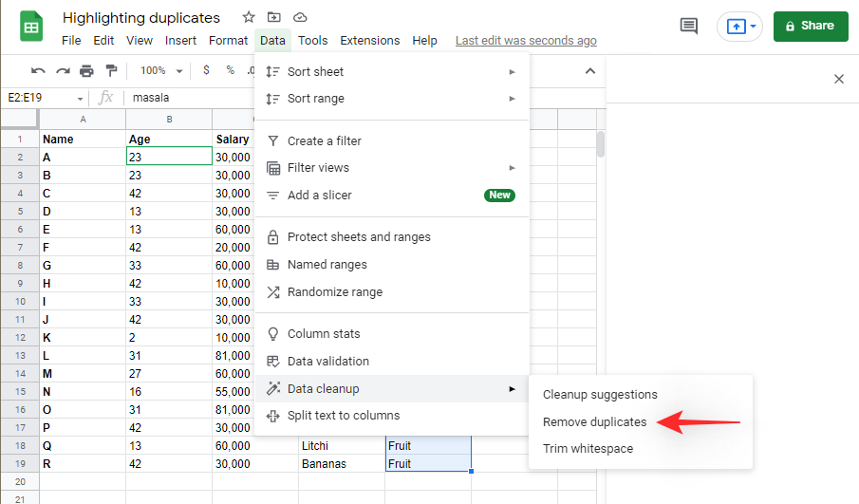859x504 pixels.
Task: Click the cell containing Litchi
Action: pos(342,446)
